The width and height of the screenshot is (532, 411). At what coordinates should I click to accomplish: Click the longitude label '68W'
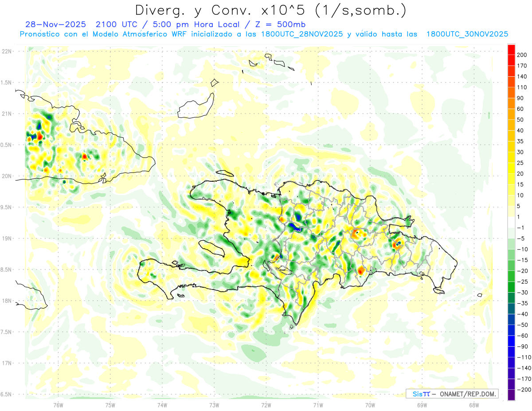click(474, 405)
